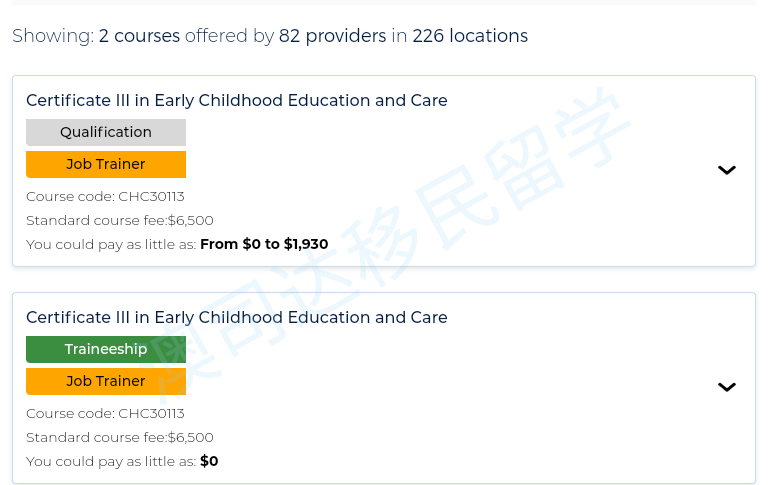Click the 'Showing:' label
This screenshot has height=485, width=768.
[53, 36]
